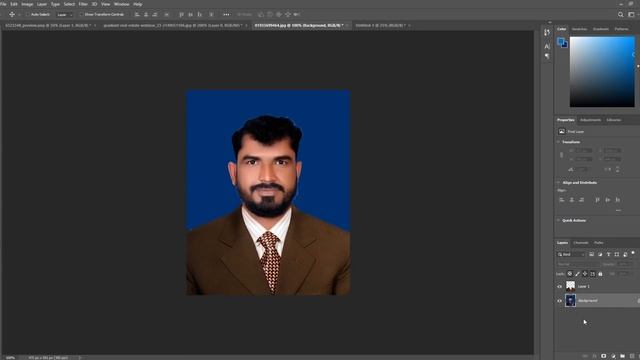
Task: Click Create new group folder icon
Action: 622,356
